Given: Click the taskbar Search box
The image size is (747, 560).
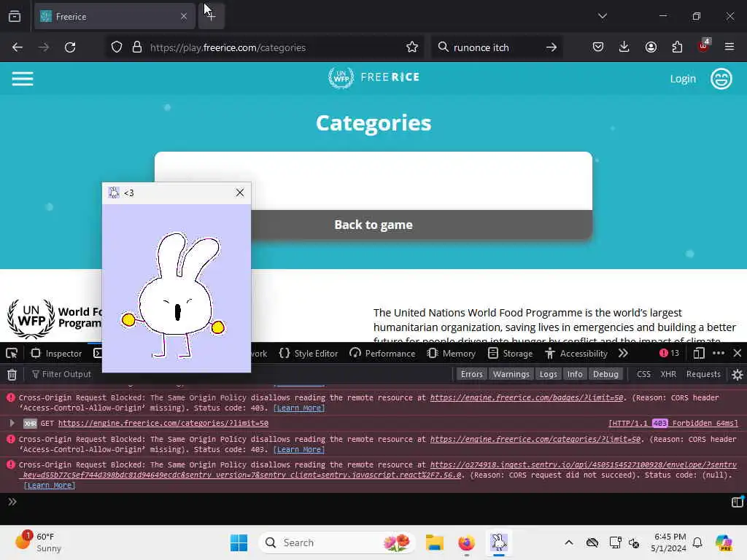Looking at the screenshot, I should tap(337, 542).
